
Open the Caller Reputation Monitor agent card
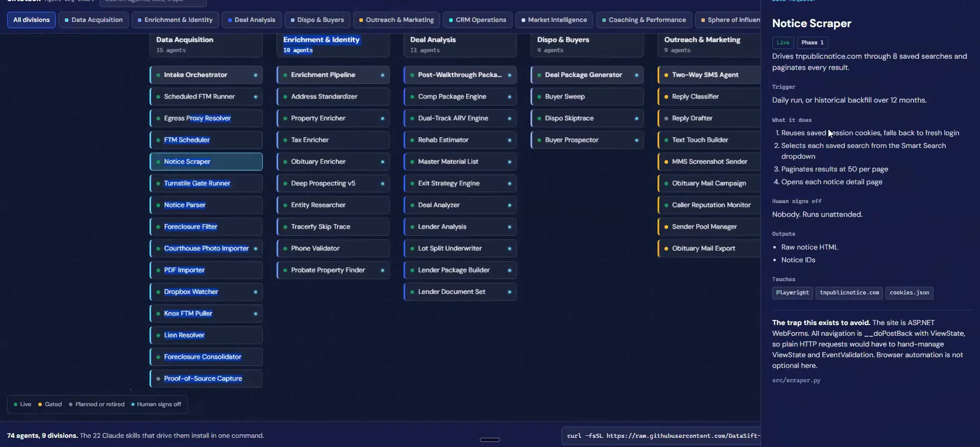709,205
